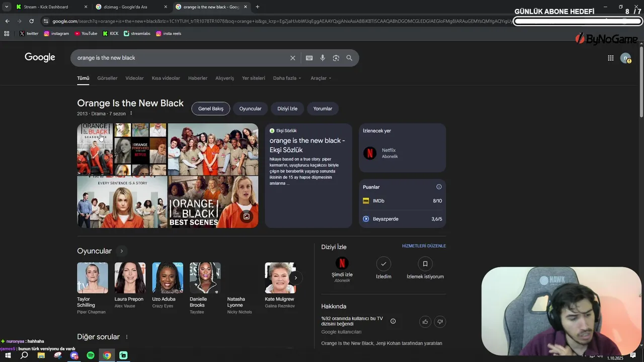Switch to the Haberler results tab
The width and height of the screenshot is (644, 362).
198,78
